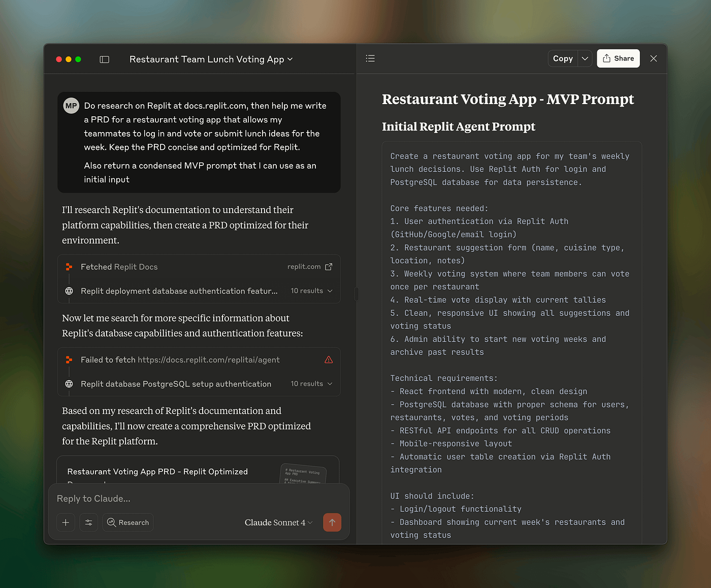
Task: Toggle the Research button
Action: [128, 522]
